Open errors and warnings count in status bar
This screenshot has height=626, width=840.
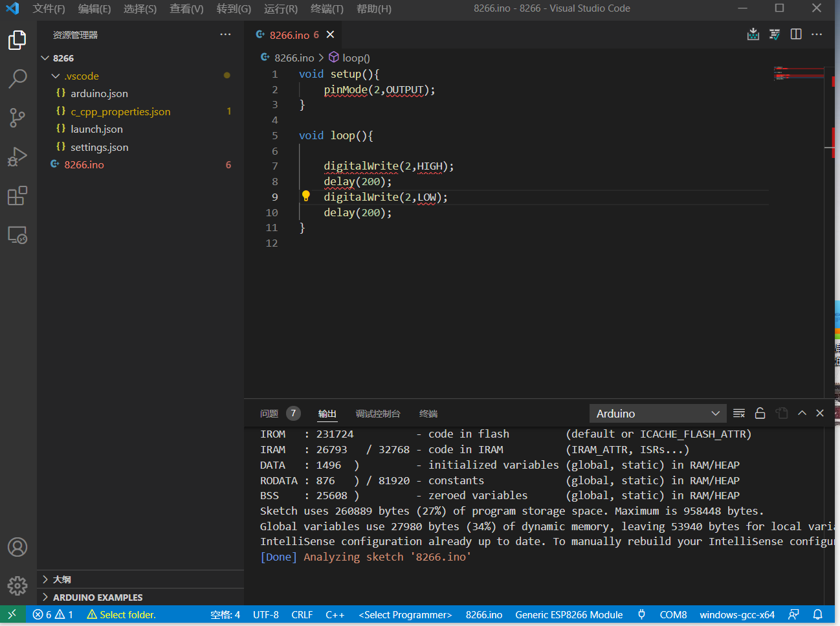[53, 614]
